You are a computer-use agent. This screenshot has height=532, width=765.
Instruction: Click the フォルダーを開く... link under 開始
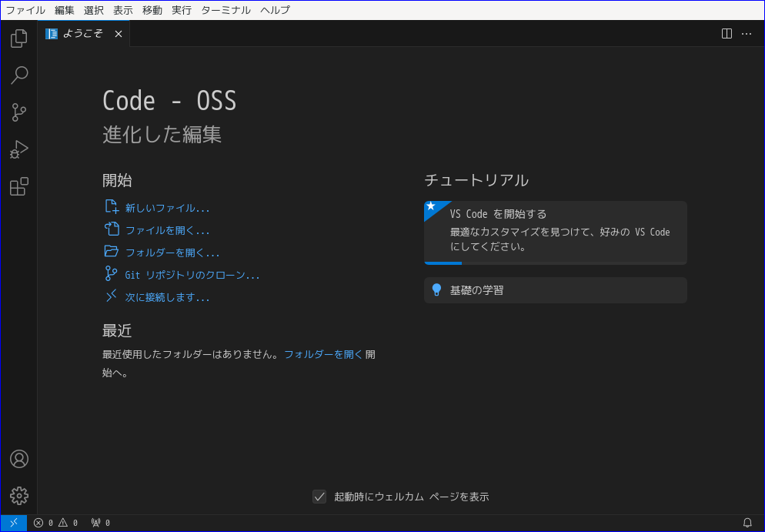click(x=172, y=253)
